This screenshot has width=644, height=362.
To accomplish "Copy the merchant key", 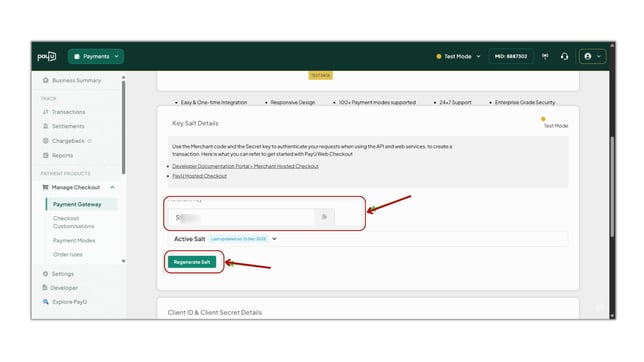I will pos(324,217).
